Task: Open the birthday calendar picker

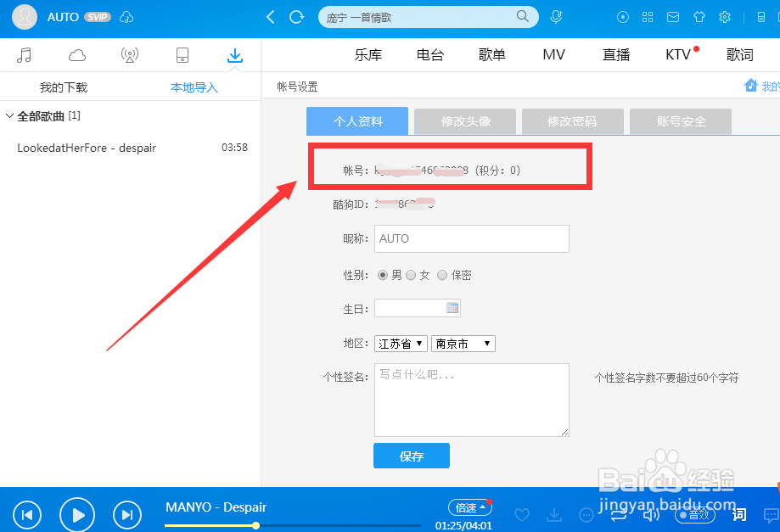Action: pyautogui.click(x=452, y=308)
